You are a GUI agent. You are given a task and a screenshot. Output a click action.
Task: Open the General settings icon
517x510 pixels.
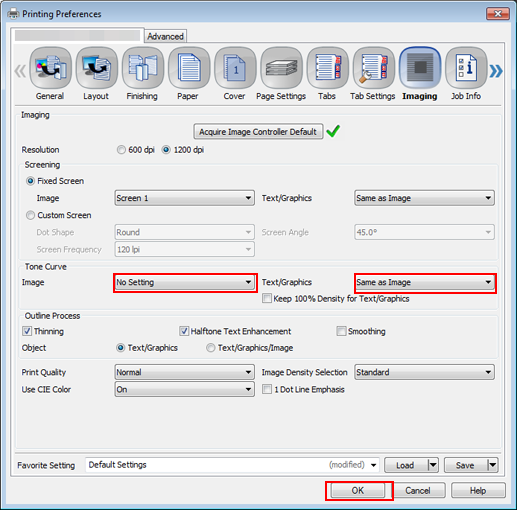click(x=50, y=68)
